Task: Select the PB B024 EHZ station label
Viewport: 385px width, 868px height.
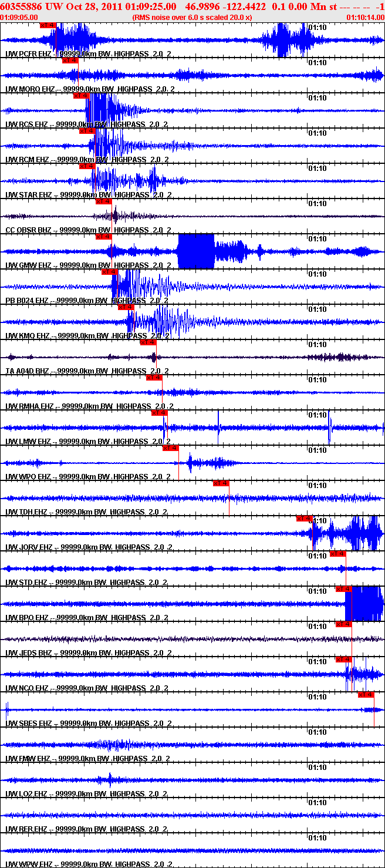Action: (x=88, y=301)
